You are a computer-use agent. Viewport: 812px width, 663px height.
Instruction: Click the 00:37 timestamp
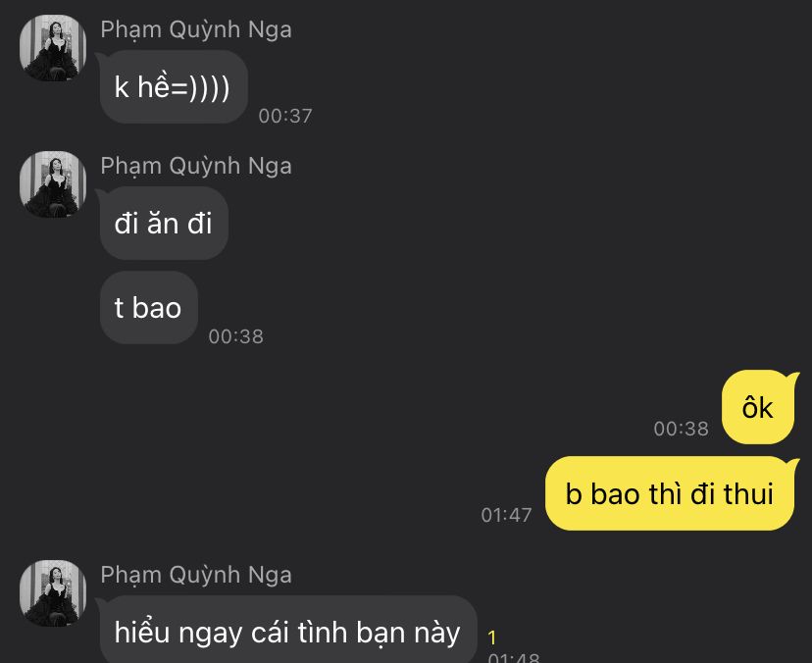[285, 116]
